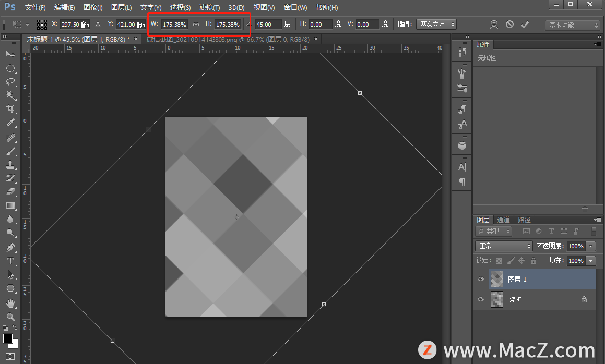Toggle lock transparent pixels

pyautogui.click(x=499, y=261)
